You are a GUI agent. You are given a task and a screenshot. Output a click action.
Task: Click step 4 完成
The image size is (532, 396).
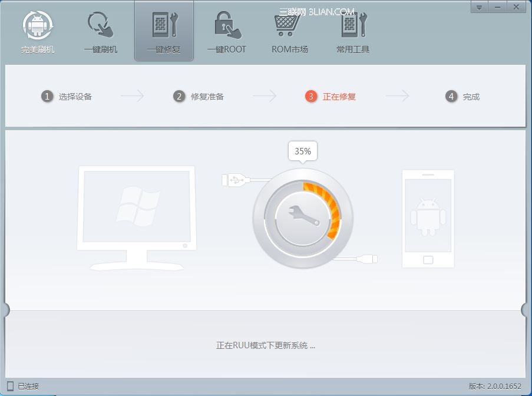tap(462, 97)
